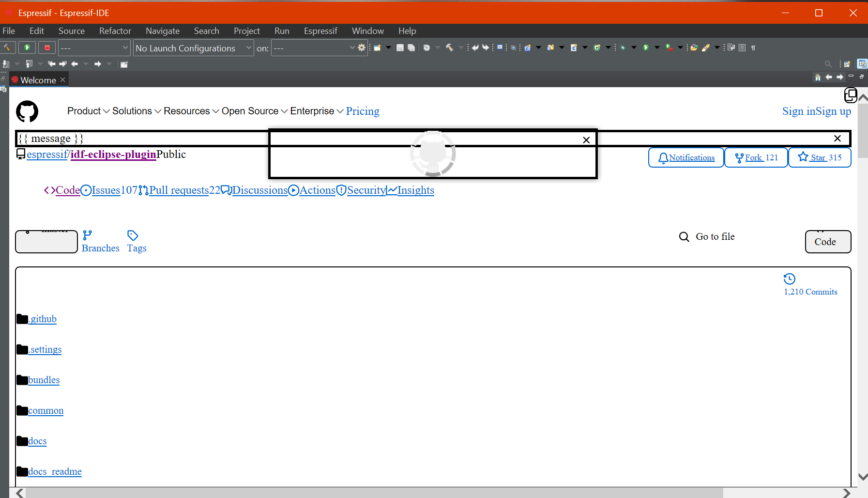Image resolution: width=868 pixels, height=498 pixels.
Task: Click the Welcome view Home icon
Action: [818, 77]
